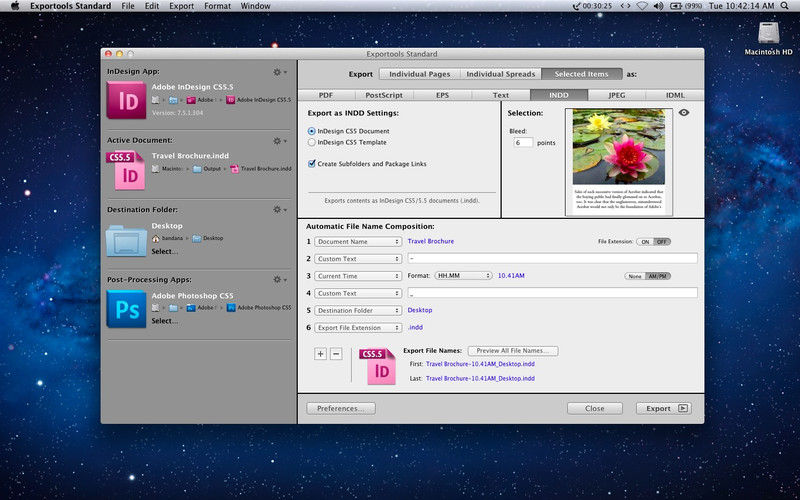
Task: Switch to the PDF format tab
Action: (x=326, y=95)
